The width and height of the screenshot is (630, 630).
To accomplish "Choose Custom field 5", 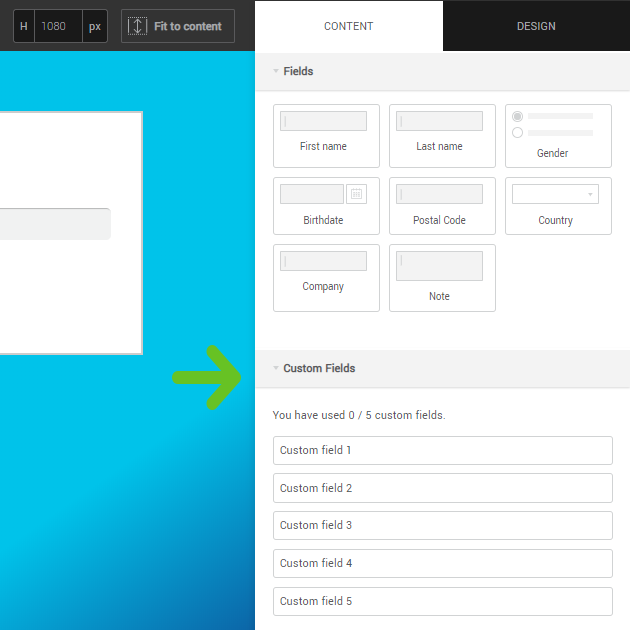I will point(442,601).
